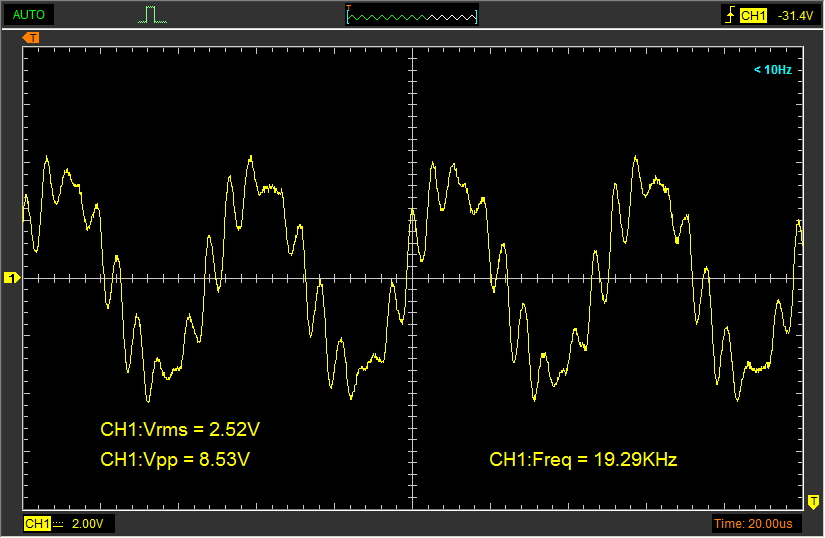Click the rising edge trigger icon
Screen dimensions: 825x538
click(x=730, y=15)
